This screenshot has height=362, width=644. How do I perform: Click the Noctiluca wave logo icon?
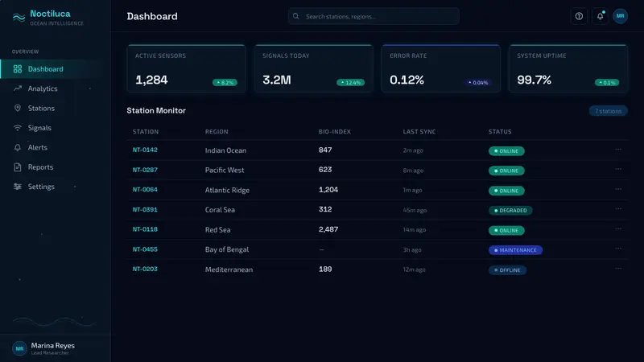pyautogui.click(x=19, y=17)
